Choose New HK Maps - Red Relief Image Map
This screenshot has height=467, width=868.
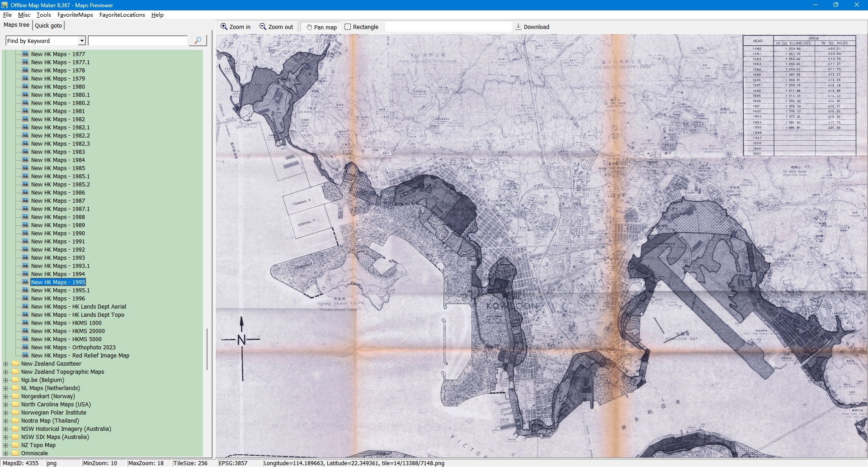(80, 356)
